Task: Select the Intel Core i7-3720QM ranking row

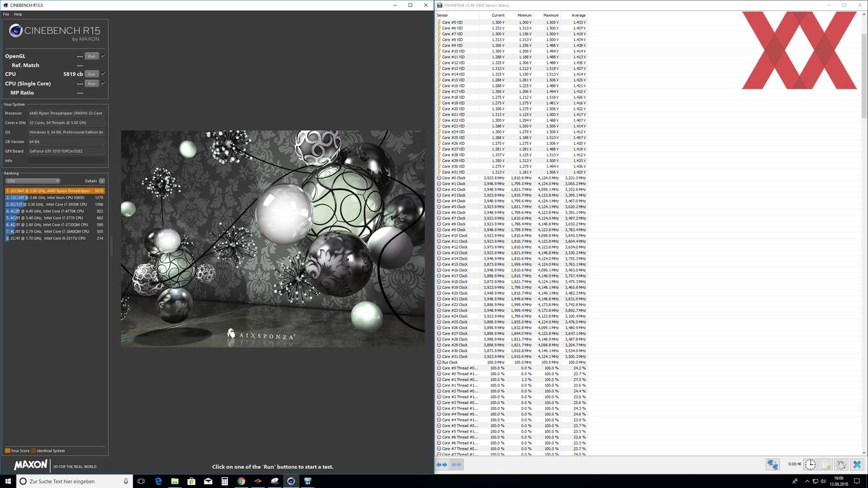Action: pyautogui.click(x=54, y=225)
